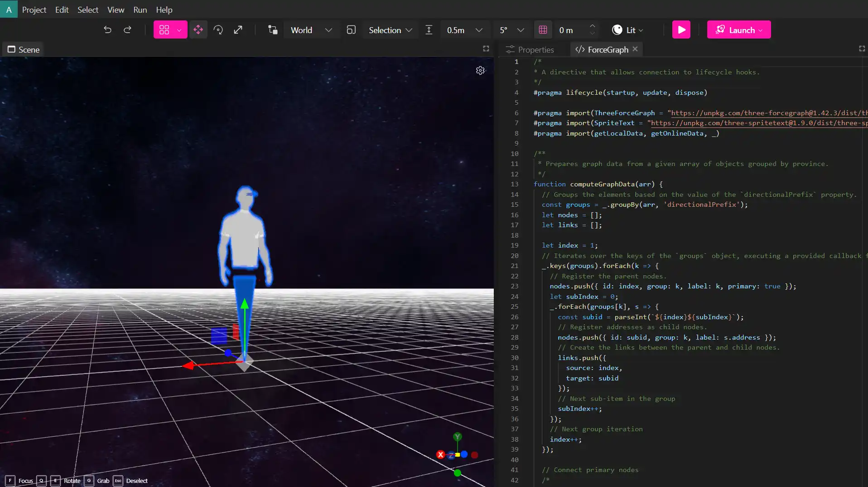Open the View menu
Viewport: 868px width, 487px height.
click(116, 10)
